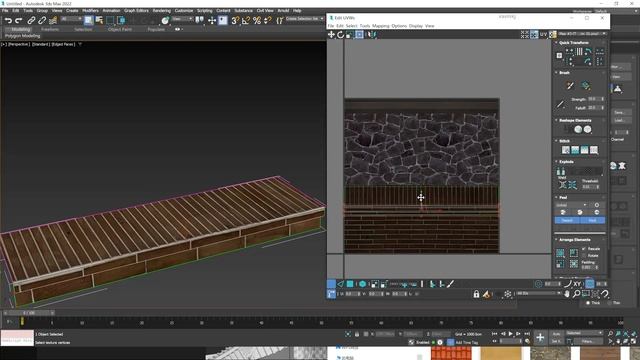Select Vertex sub-object mode in Edit UVWs
Image resolution: width=640 pixels, height=360 pixels.
(x=331, y=284)
